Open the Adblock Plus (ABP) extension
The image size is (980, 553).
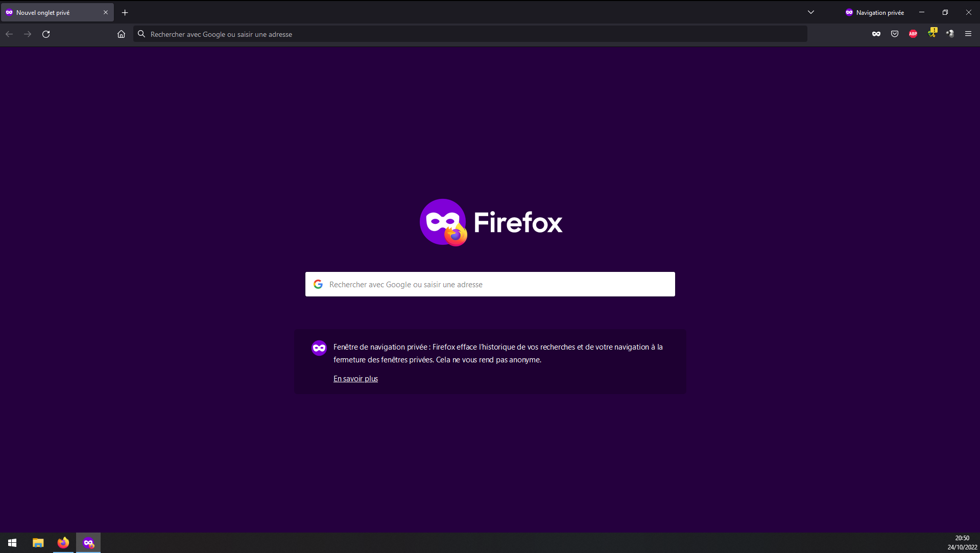click(913, 34)
